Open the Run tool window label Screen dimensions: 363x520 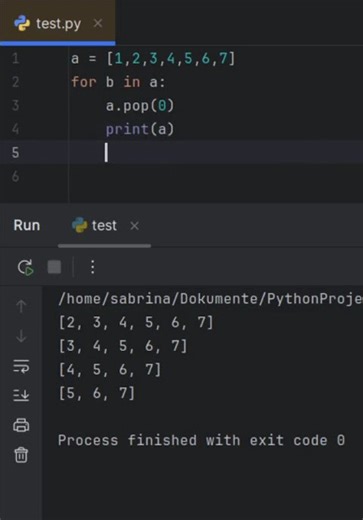point(27,225)
